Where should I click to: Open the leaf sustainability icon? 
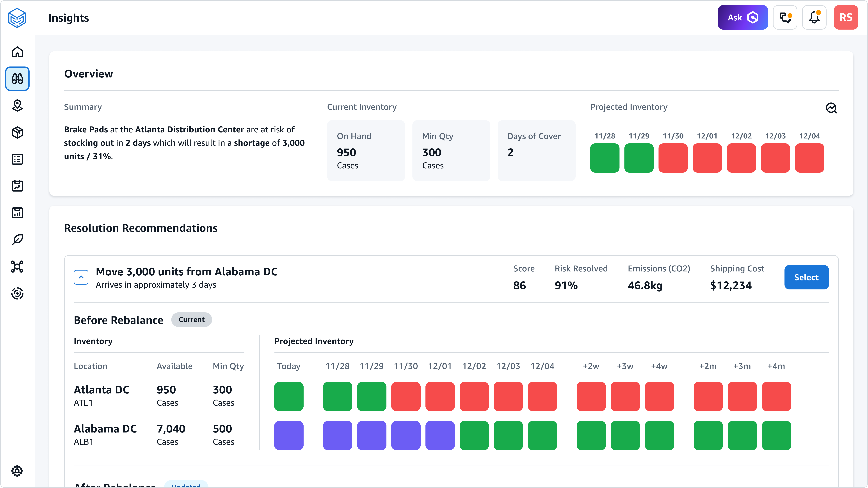click(17, 240)
